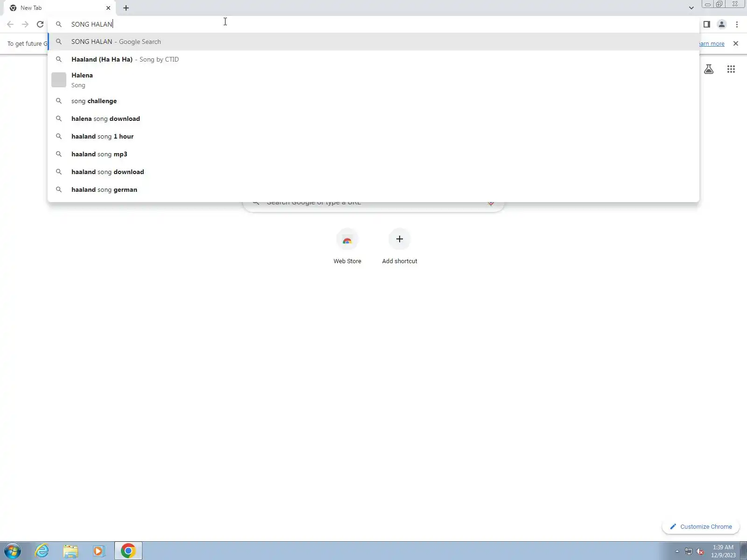Select the haaland song 1 hour suggestion
Screen dimensions: 747x560
(x=373, y=136)
